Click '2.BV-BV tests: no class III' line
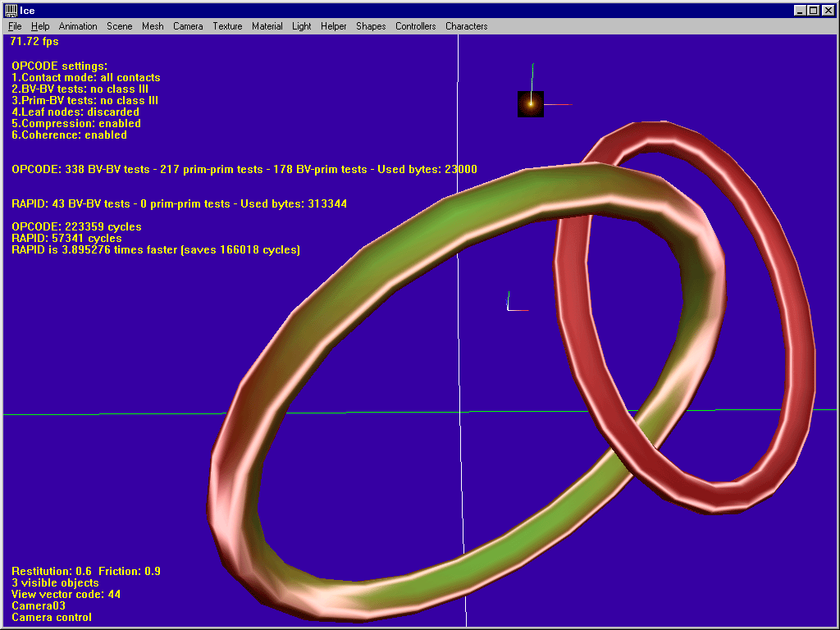Image resolution: width=840 pixels, height=630 pixels. [x=80, y=89]
